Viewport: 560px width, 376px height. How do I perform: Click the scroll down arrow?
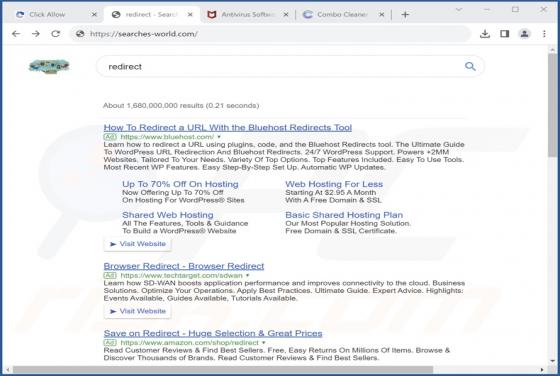coord(552,361)
